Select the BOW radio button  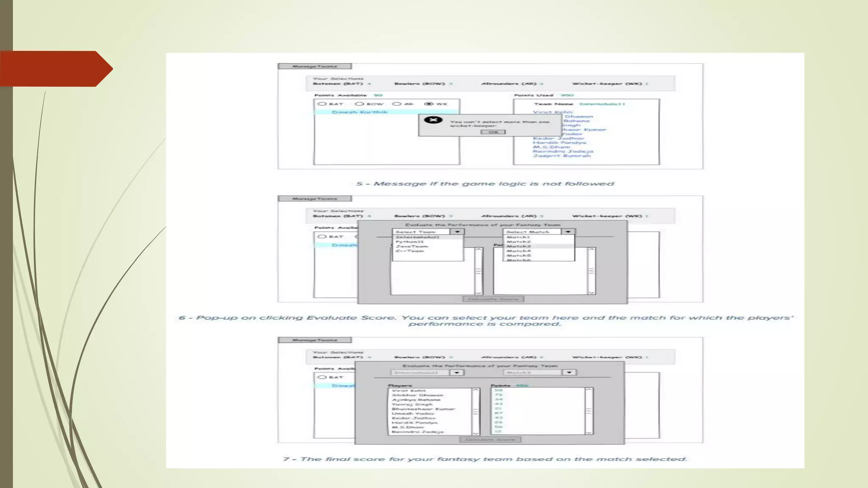coord(359,104)
